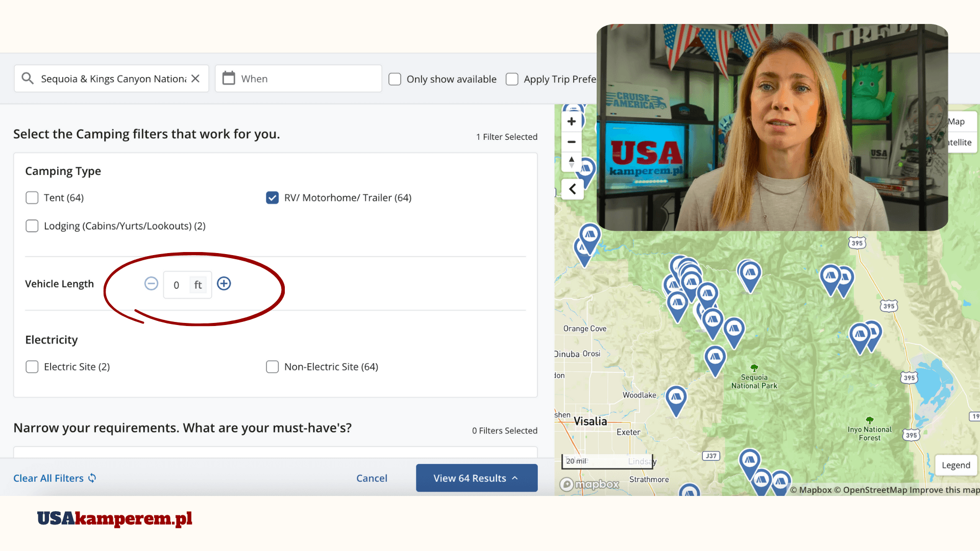The image size is (980, 551).
Task: Decrease vehicle length with minus icon
Action: click(151, 284)
